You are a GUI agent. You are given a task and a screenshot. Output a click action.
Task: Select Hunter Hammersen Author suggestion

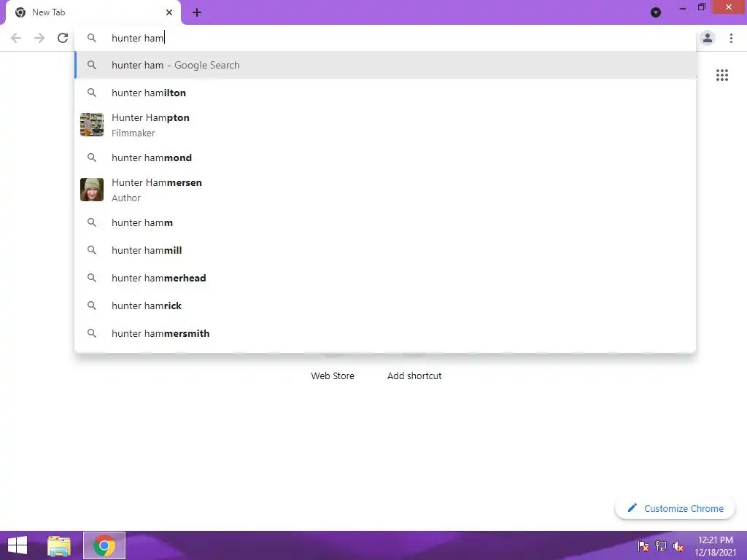(385, 190)
